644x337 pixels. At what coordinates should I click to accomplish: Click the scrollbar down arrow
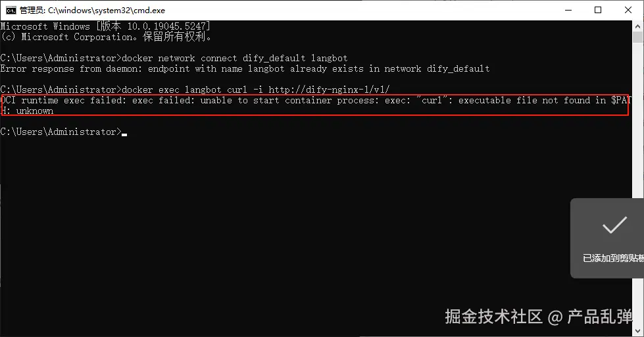(638, 331)
